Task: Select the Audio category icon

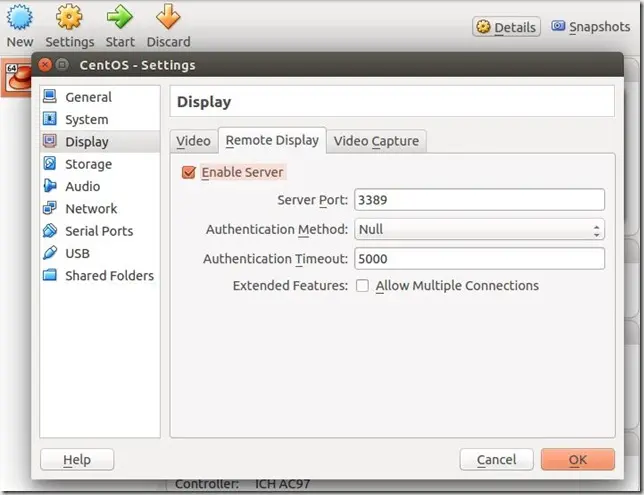Action: tap(50, 186)
